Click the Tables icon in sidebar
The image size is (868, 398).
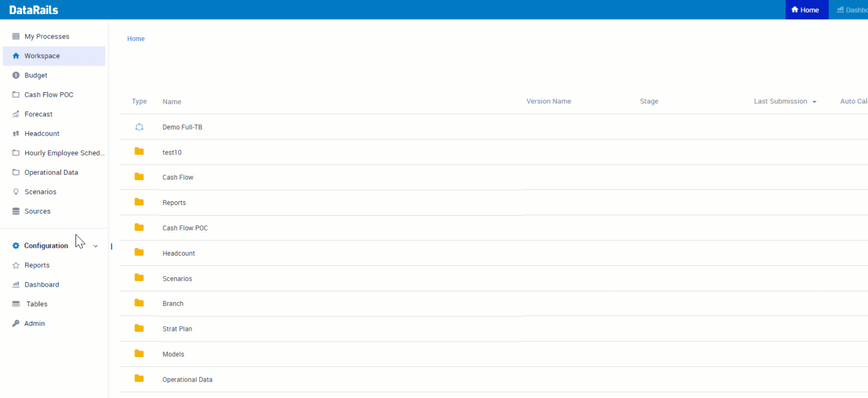(16, 304)
